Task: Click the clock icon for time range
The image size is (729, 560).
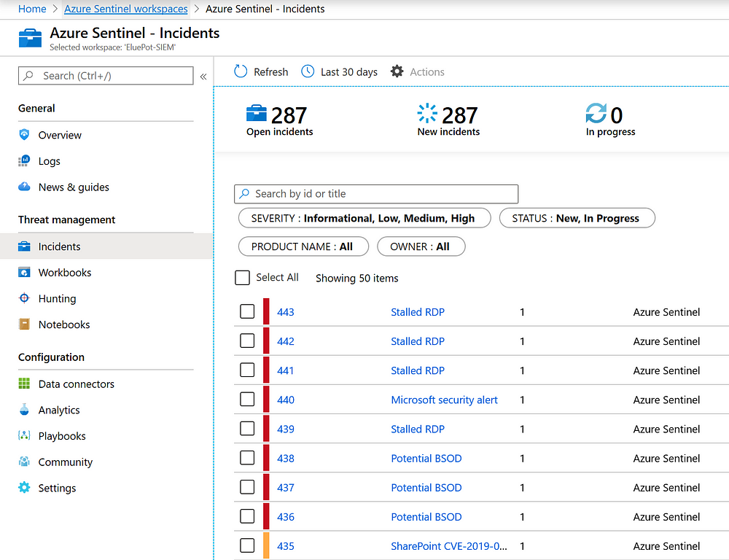Action: click(308, 71)
